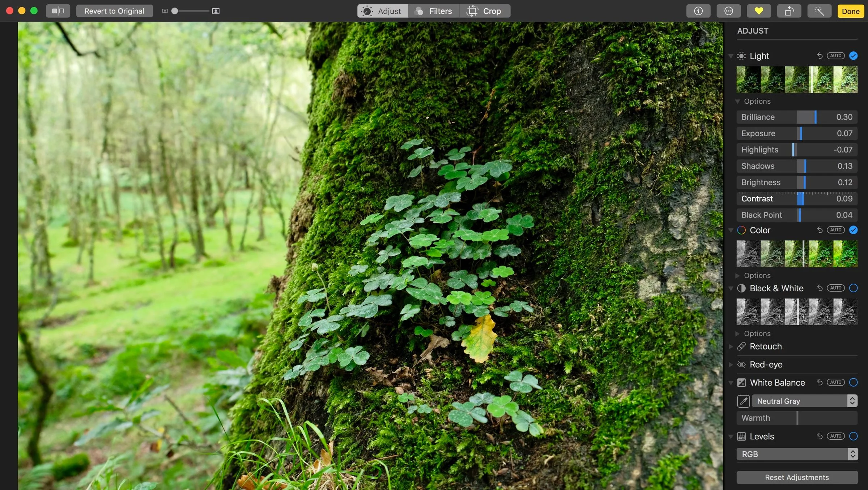Click the Highlights slider

[x=797, y=150]
